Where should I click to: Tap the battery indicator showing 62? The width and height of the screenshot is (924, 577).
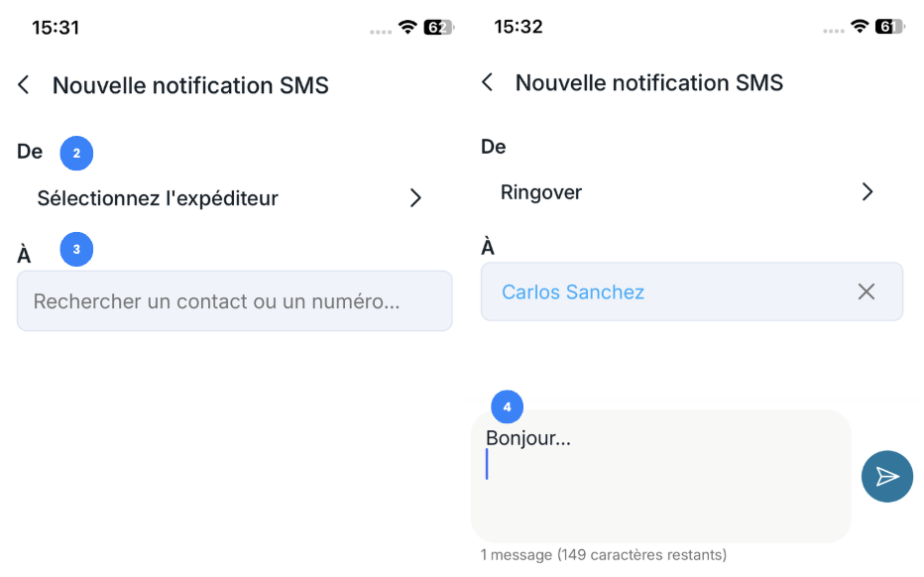coord(437,28)
